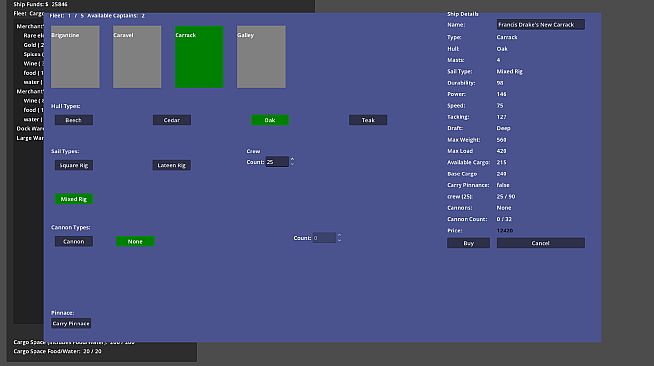The width and height of the screenshot is (654, 366).
Task: Choose Beech hull type
Action: (x=74, y=120)
